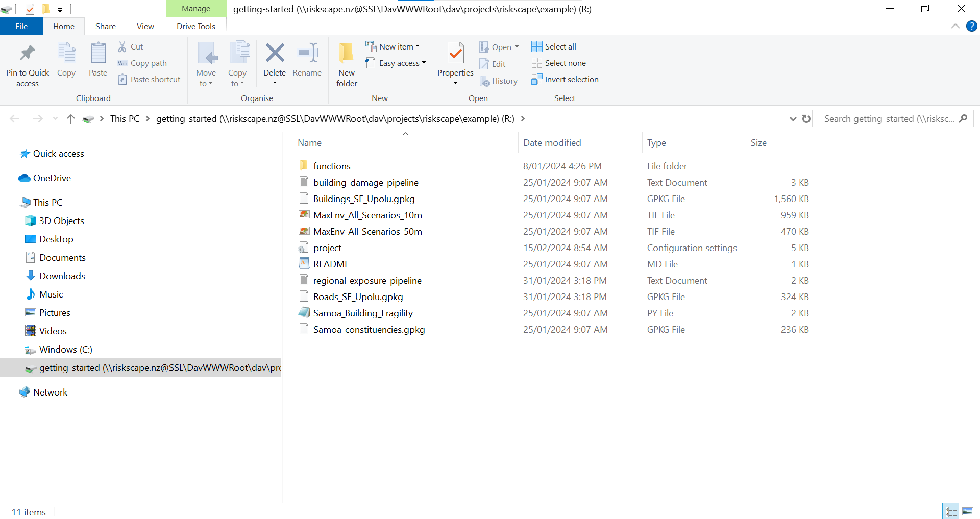The image size is (980, 519).
Task: Open the Properties checkmark icon
Action: point(455,54)
